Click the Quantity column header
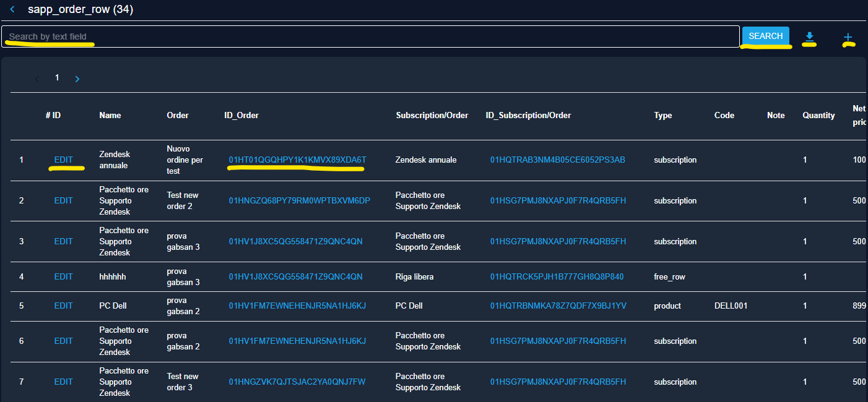868x402 pixels. tap(818, 116)
